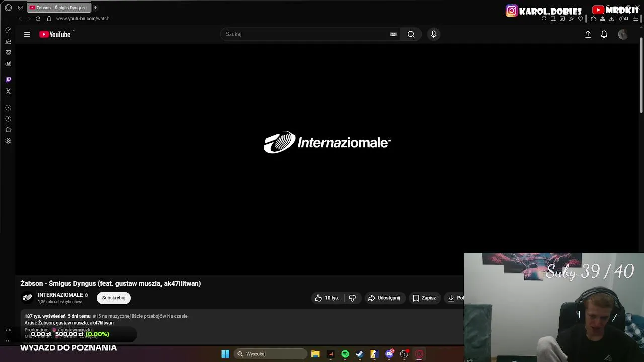Image resolution: width=644 pixels, height=362 pixels.
Task: Open YouTube notifications bell
Action: point(604,34)
